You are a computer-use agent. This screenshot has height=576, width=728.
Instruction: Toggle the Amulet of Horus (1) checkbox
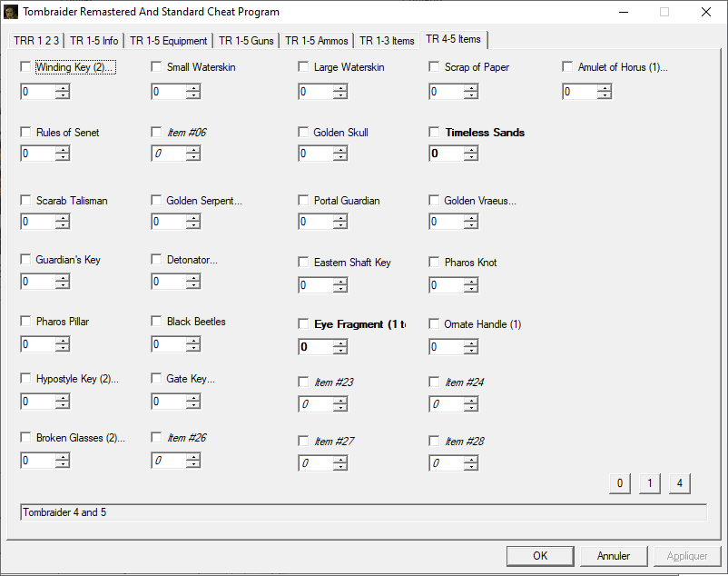click(567, 67)
